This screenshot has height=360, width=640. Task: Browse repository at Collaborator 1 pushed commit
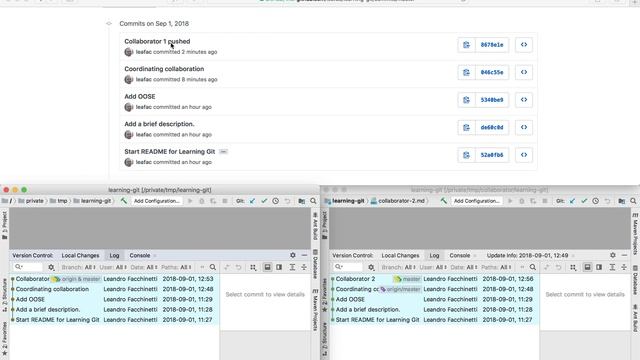point(524,45)
